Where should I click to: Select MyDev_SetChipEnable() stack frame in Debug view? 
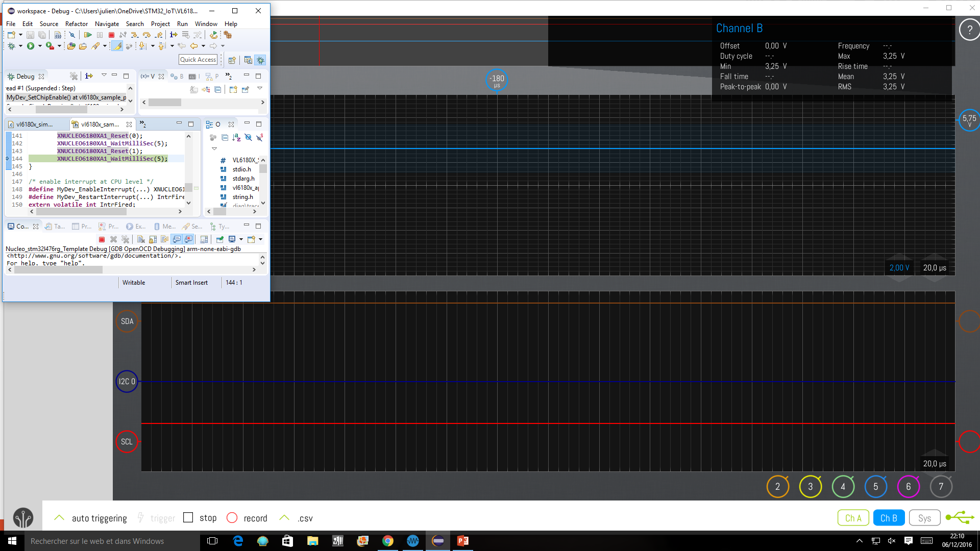[x=66, y=97]
